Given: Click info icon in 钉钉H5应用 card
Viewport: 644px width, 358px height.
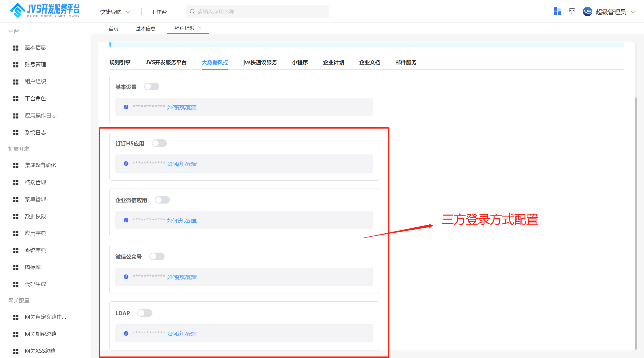Looking at the screenshot, I should 126,164.
